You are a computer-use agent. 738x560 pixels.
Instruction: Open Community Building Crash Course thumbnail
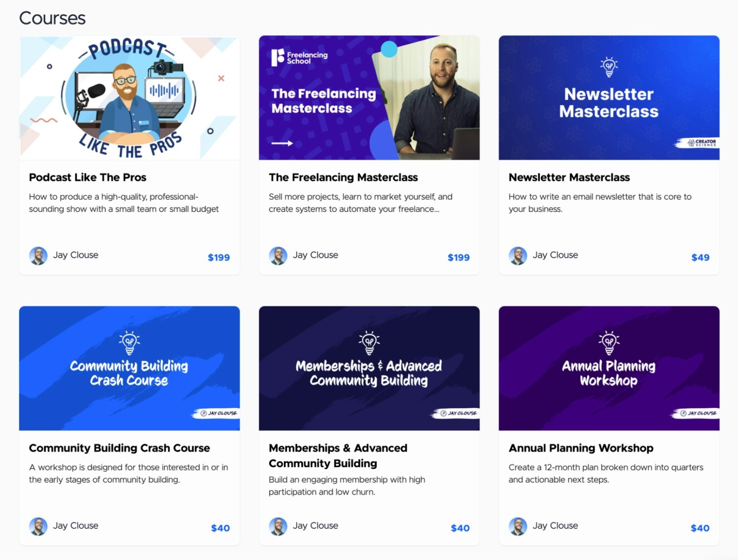(129, 368)
